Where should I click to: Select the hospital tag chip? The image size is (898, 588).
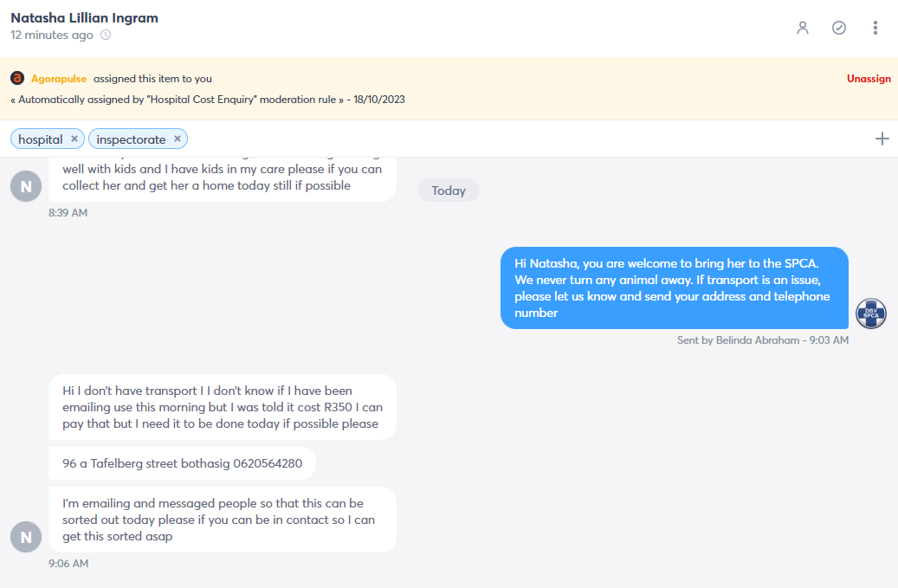tap(47, 139)
